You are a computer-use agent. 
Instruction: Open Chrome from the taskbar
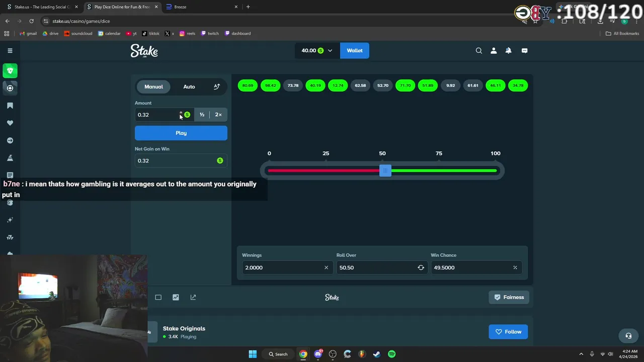point(303,354)
